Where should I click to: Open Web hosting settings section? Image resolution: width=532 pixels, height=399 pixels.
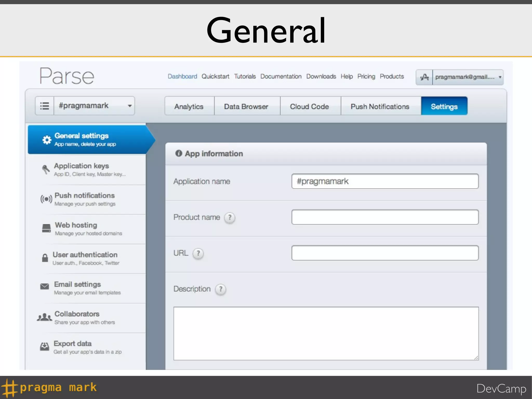pyautogui.click(x=87, y=229)
